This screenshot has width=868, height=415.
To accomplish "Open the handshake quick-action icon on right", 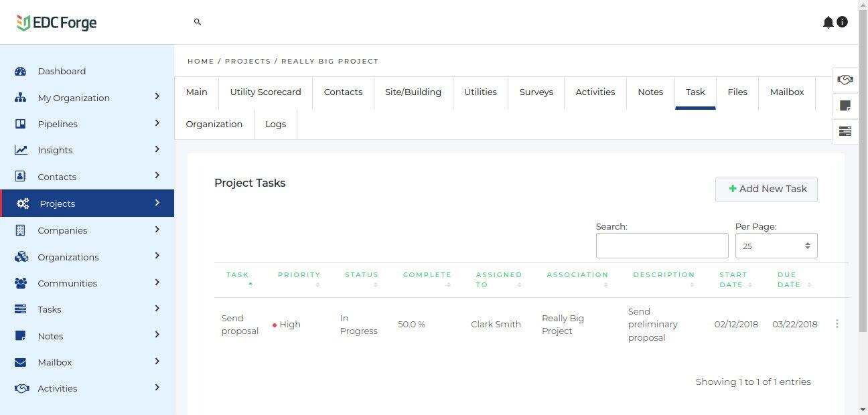I will click(845, 80).
